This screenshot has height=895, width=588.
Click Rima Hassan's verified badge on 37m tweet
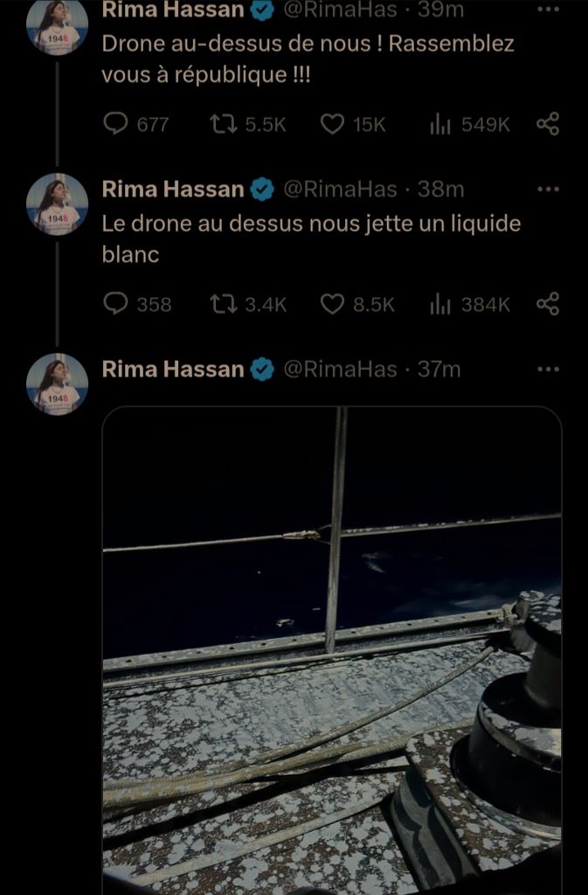262,370
